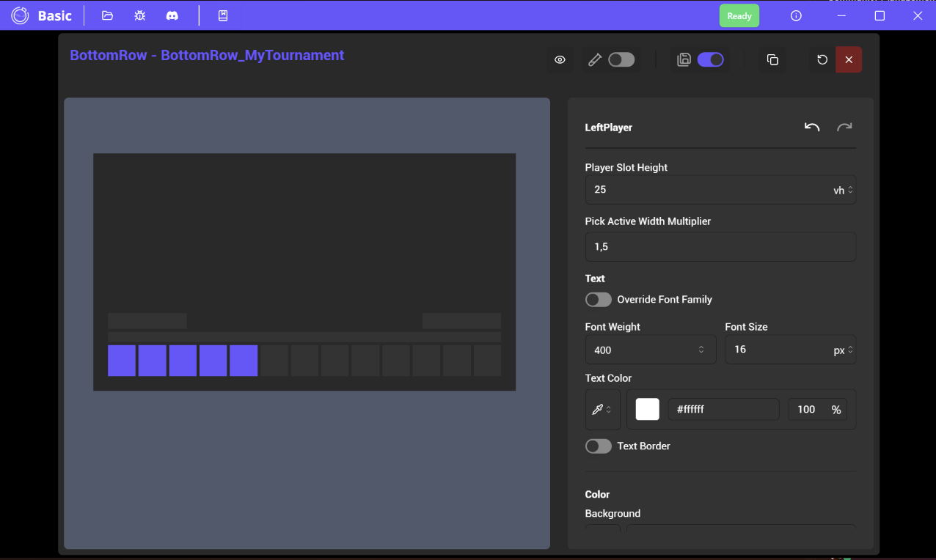
Task: Open the folder icon in top bar
Action: tap(107, 15)
